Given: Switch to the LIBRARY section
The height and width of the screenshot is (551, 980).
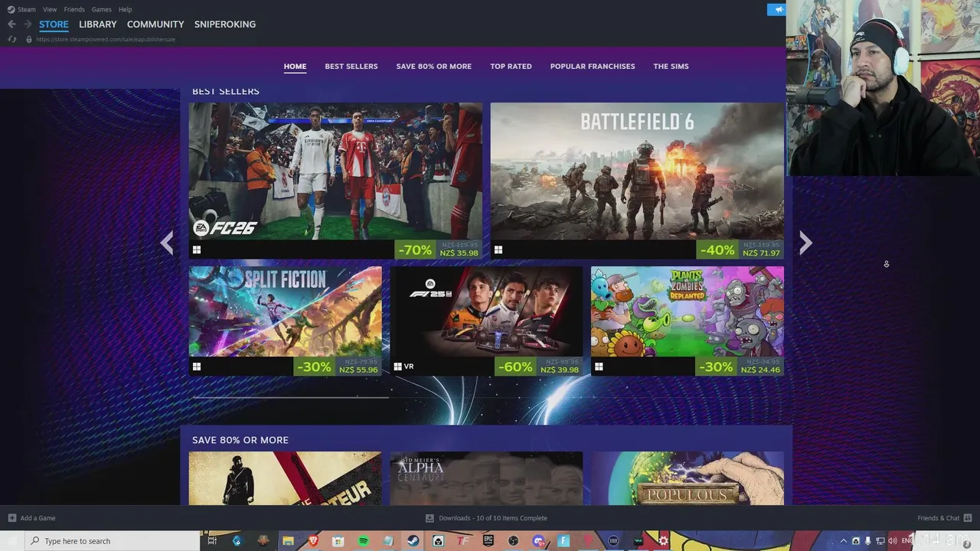Looking at the screenshot, I should (x=98, y=24).
